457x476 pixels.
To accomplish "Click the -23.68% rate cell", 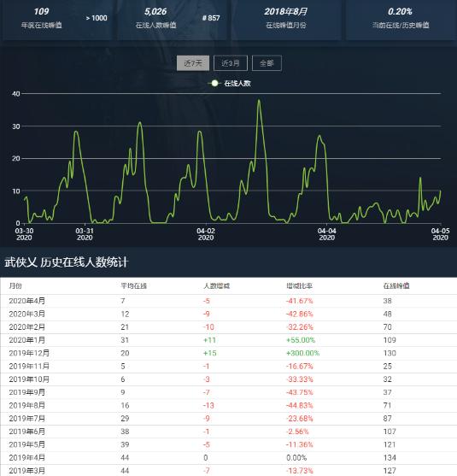I will pos(299,419).
